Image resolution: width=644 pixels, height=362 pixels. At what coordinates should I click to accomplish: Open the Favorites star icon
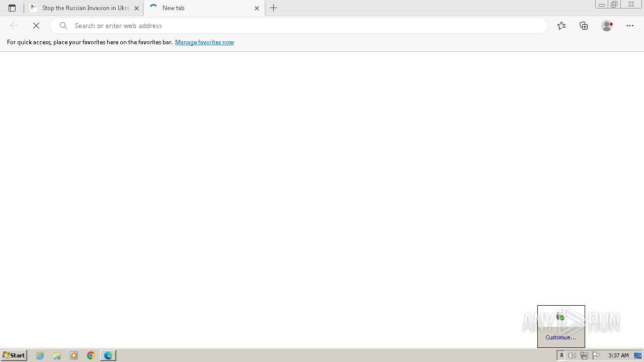561,26
